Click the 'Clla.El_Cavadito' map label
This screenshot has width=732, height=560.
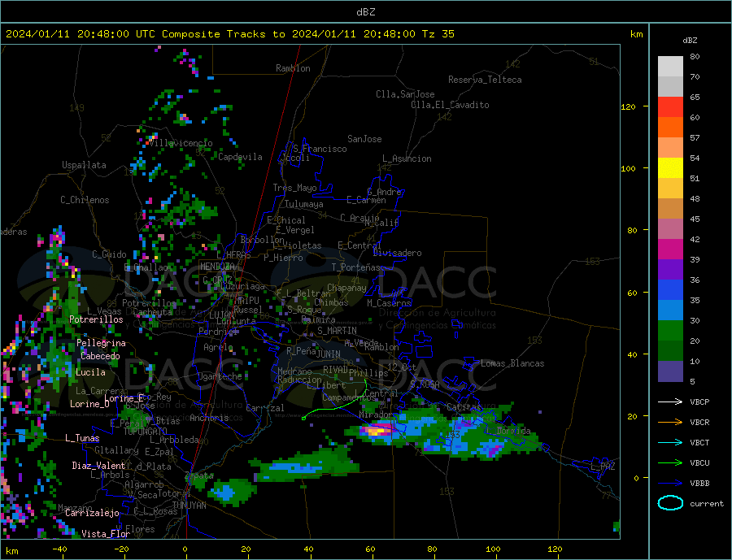tap(450, 105)
